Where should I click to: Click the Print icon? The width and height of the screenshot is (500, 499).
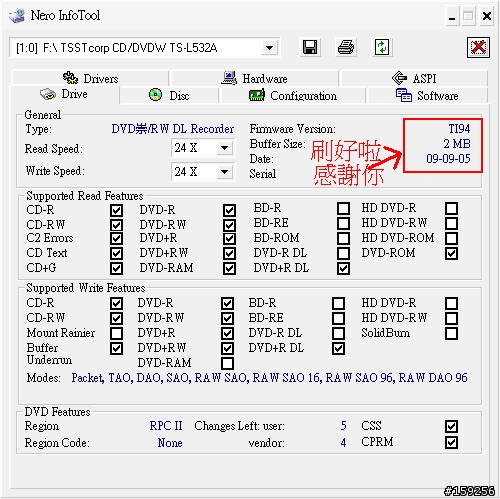(346, 47)
